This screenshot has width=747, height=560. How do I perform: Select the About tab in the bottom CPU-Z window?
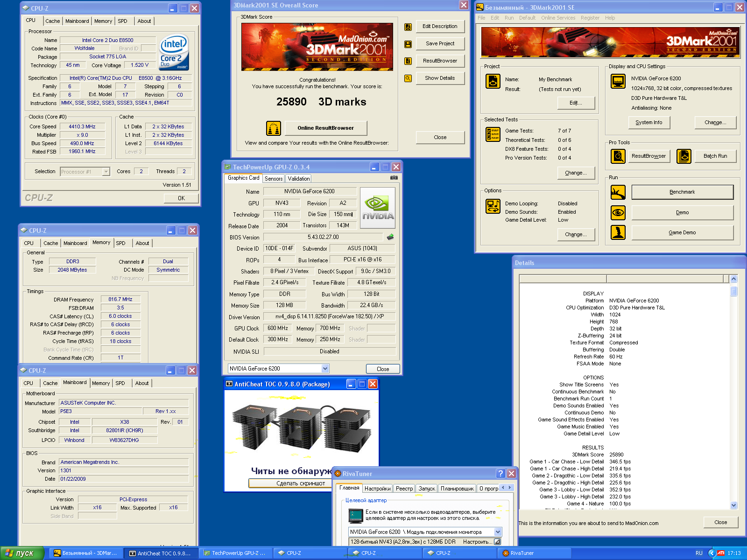[142, 383]
